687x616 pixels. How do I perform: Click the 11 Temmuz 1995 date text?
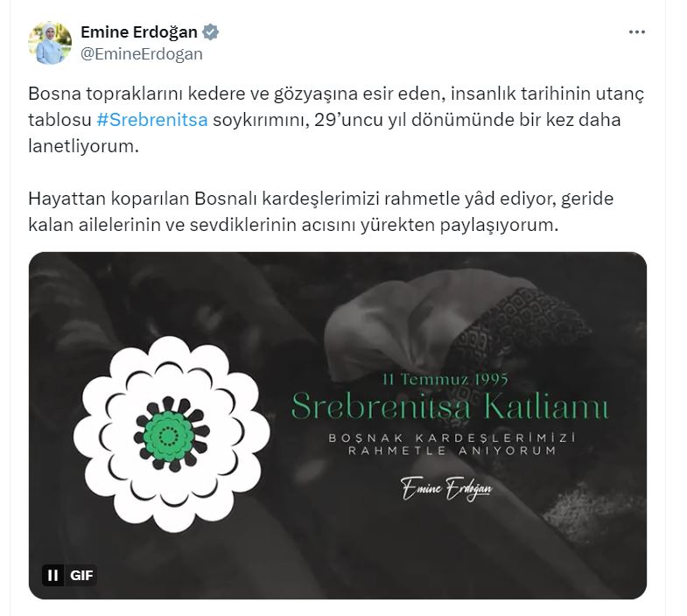click(x=445, y=379)
